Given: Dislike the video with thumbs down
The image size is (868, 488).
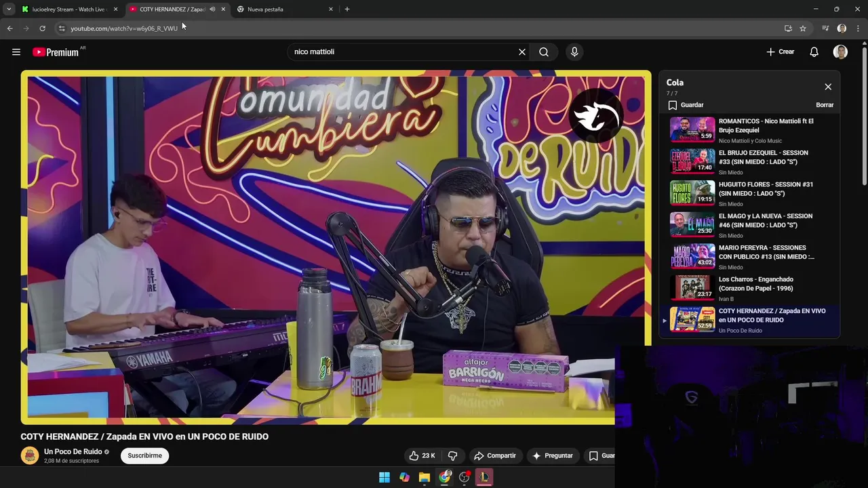Looking at the screenshot, I should tap(452, 455).
